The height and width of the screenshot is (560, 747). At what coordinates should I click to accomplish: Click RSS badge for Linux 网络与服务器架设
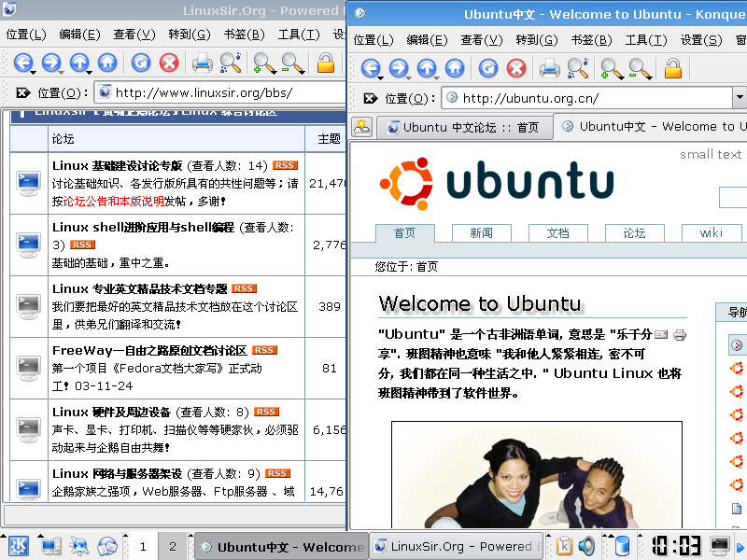click(x=277, y=473)
